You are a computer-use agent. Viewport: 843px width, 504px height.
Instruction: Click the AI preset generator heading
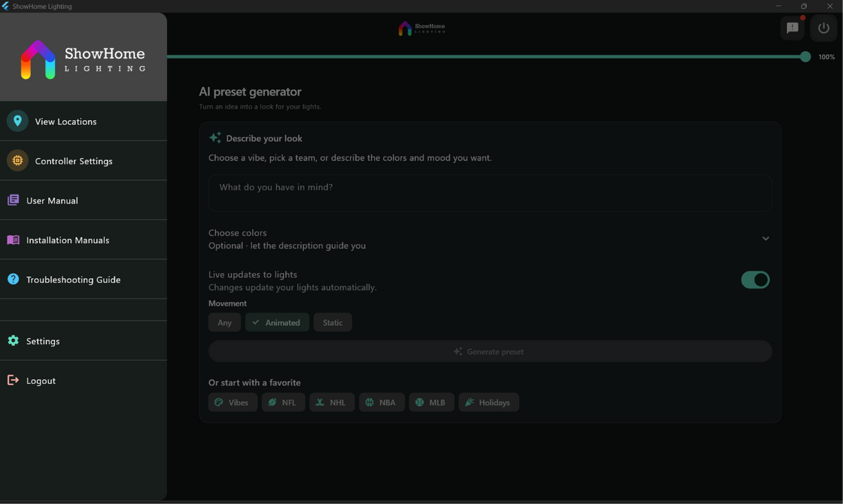250,91
